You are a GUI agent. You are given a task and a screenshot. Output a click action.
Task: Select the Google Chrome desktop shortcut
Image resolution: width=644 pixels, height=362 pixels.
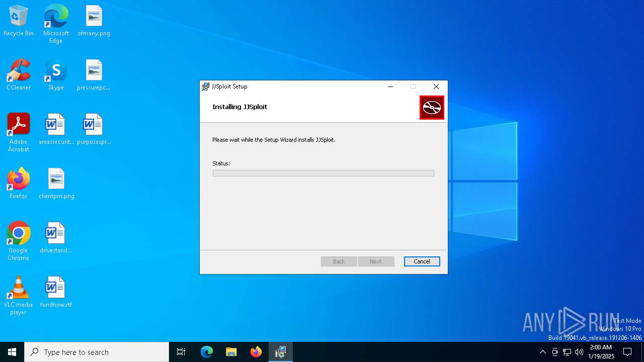[19, 241]
